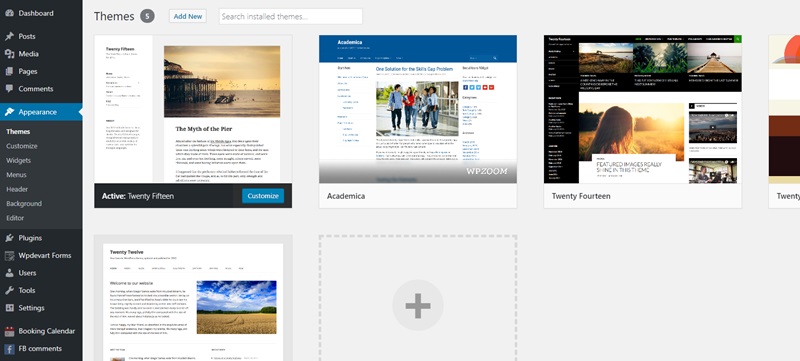Select the Academica theme thumbnail
Image resolution: width=800 pixels, height=361 pixels.
418,109
